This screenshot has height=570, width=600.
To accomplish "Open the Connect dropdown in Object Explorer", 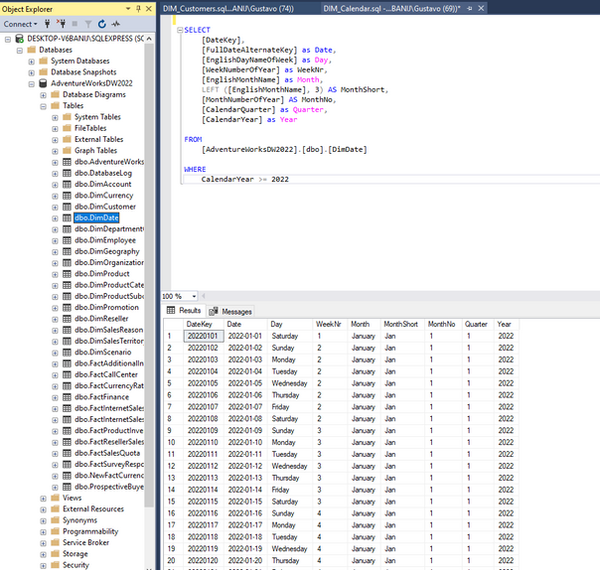I will coord(20,24).
